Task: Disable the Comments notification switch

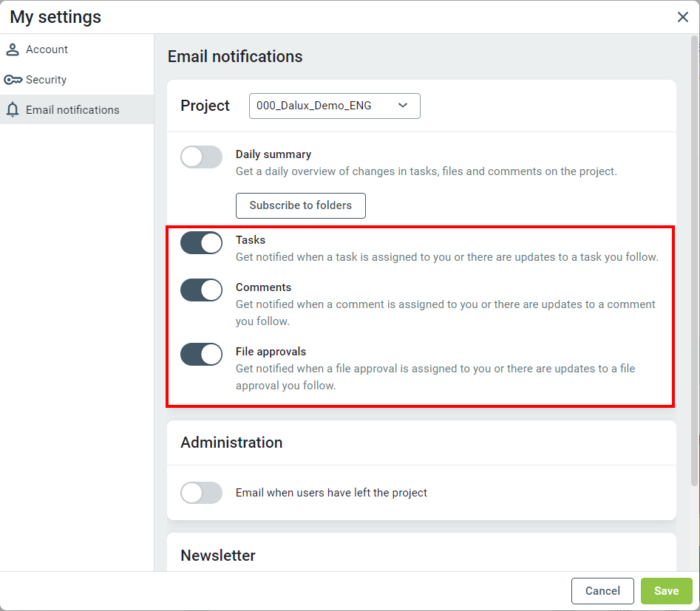Action: point(201,290)
